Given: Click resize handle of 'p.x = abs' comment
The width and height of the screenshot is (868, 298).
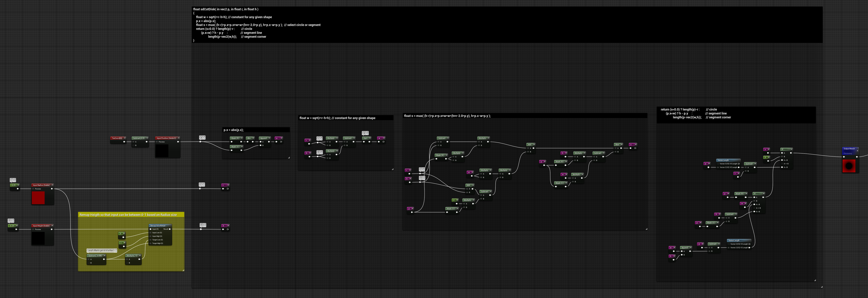Looking at the screenshot, I should (289, 158).
